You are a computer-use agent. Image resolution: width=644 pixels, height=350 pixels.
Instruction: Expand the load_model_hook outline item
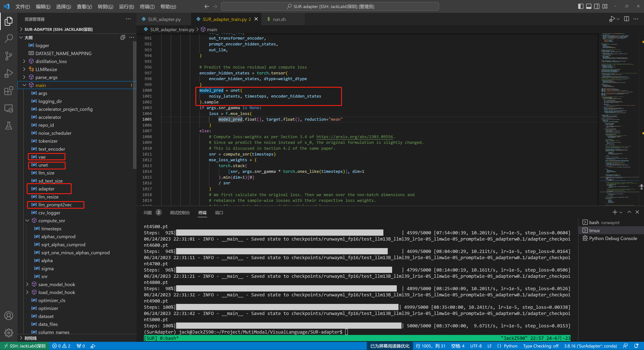(x=27, y=292)
